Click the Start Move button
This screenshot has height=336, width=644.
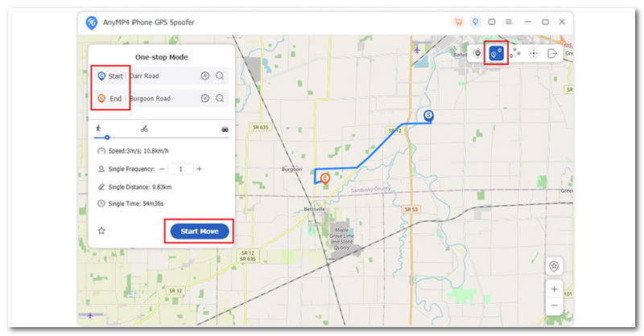click(200, 232)
